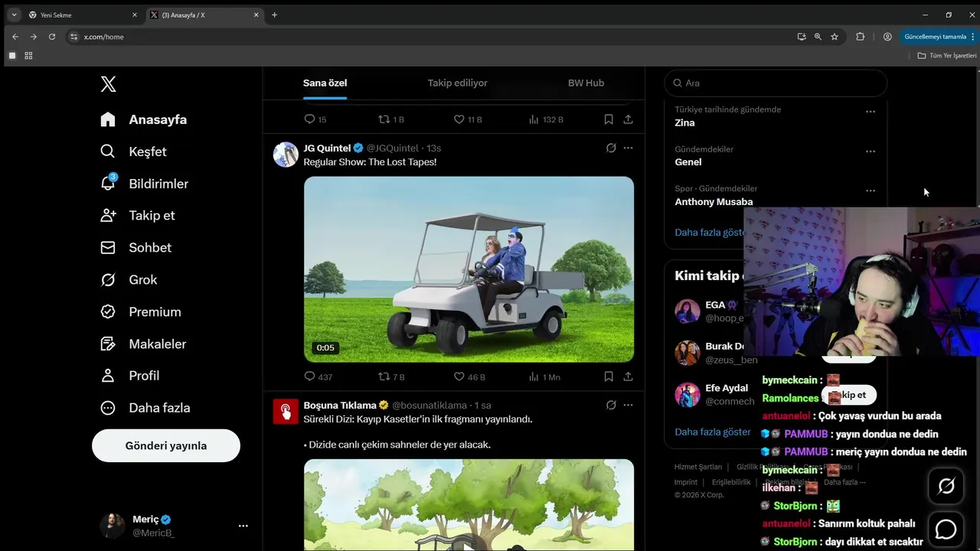Switch to Takip ediliyor tab
The width and height of the screenshot is (980, 551).
pyautogui.click(x=457, y=83)
